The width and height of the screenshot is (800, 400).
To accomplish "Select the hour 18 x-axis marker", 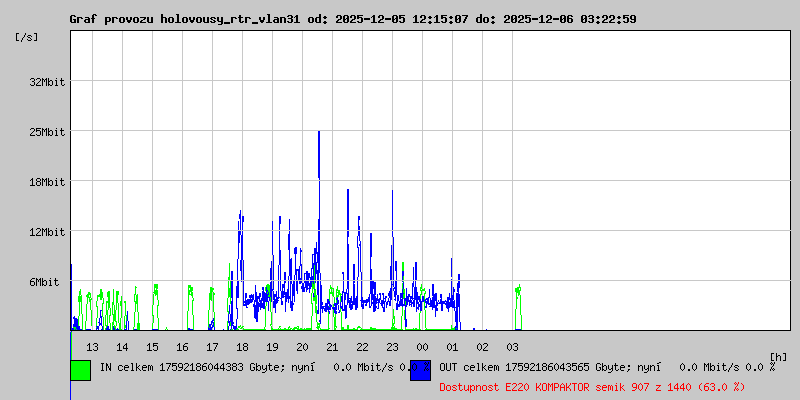I will pos(242,347).
